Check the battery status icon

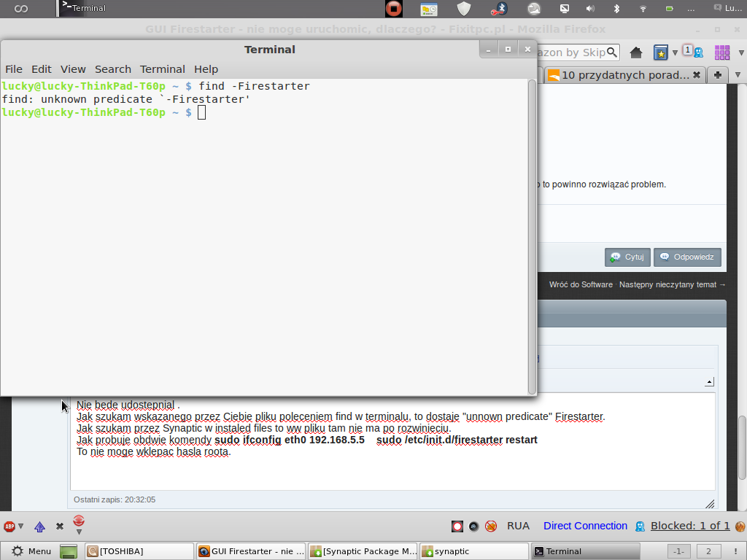pos(670,9)
